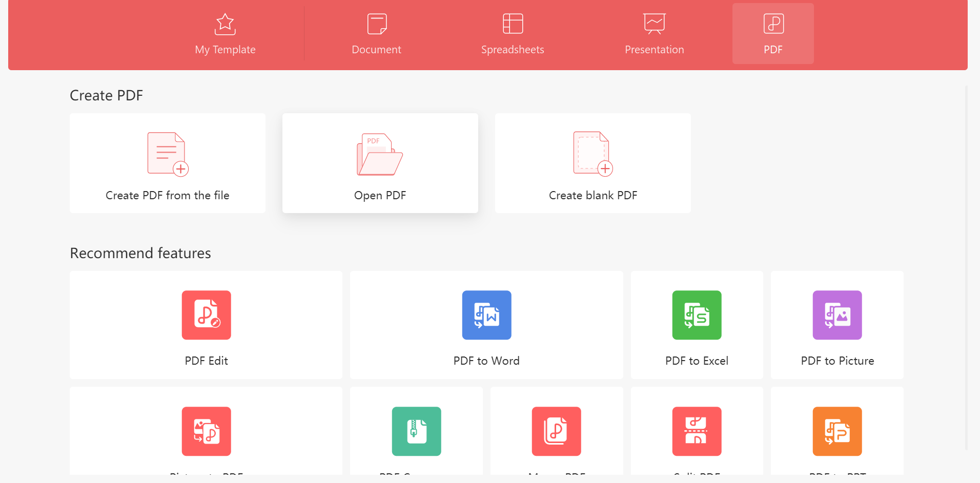Image resolution: width=980 pixels, height=483 pixels.
Task: Open the PDF Compress tool
Action: coord(416,431)
